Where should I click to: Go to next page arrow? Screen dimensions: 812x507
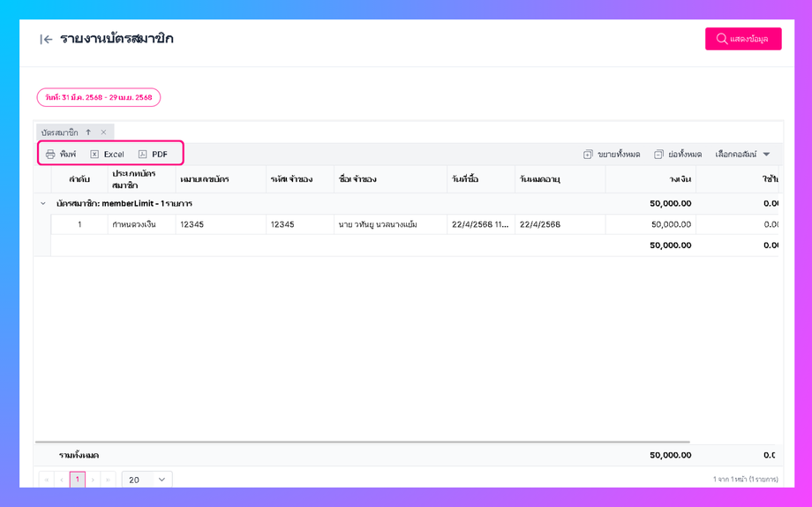pos(93,480)
